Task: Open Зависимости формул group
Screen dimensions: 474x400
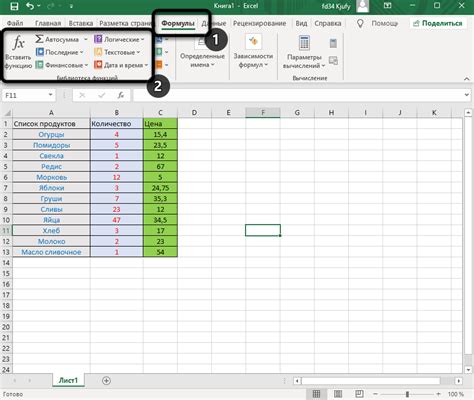Action: (x=253, y=52)
